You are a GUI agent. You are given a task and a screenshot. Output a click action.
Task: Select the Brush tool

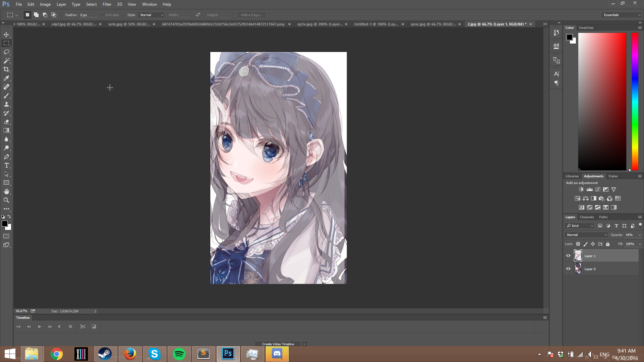click(6, 96)
